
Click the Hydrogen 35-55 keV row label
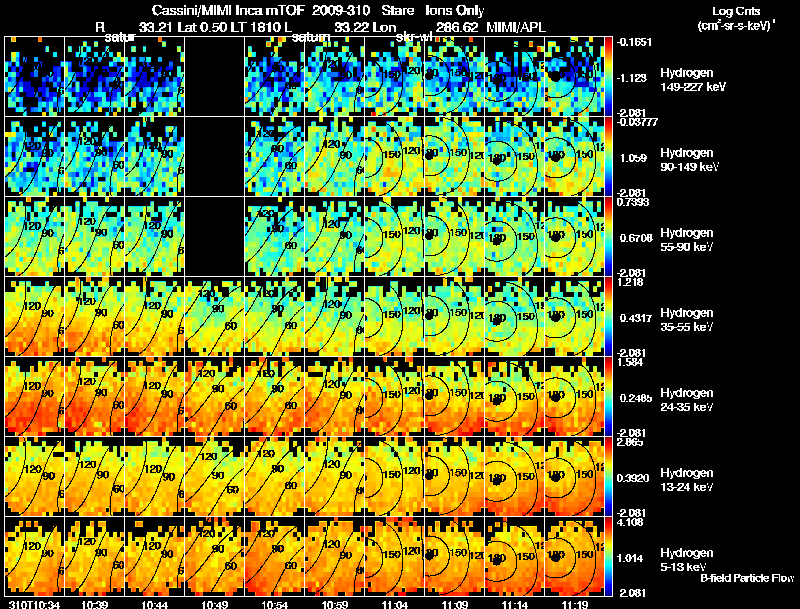point(686,320)
